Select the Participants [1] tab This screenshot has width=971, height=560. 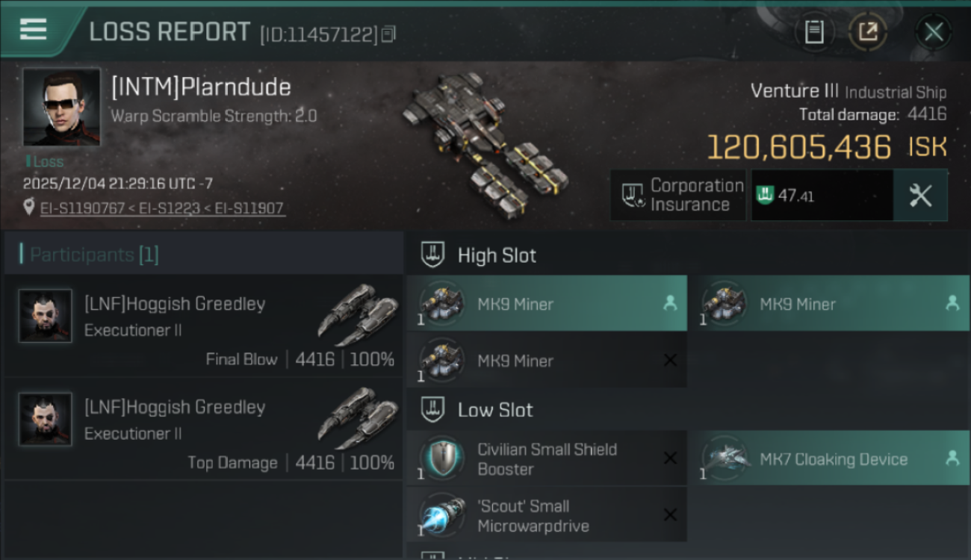(203, 255)
